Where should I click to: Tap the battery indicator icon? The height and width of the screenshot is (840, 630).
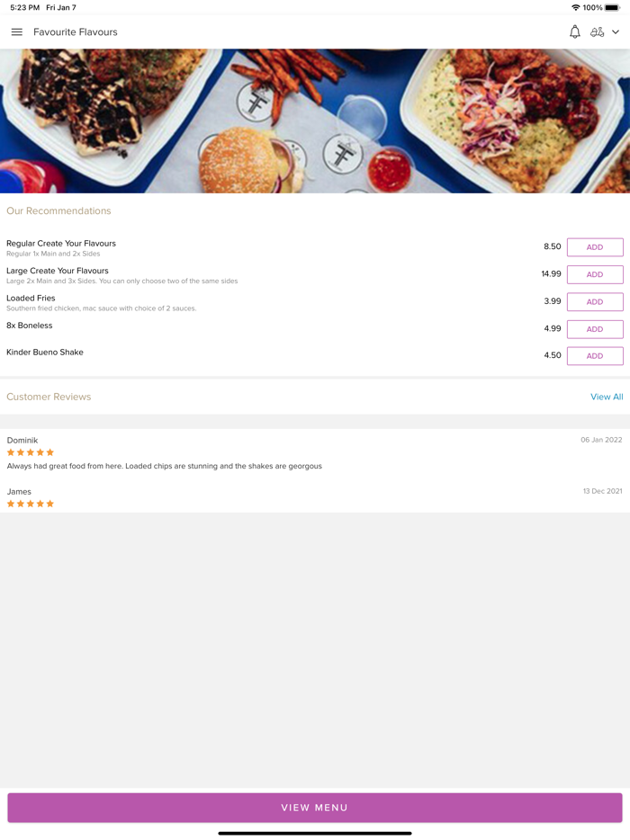(x=612, y=8)
